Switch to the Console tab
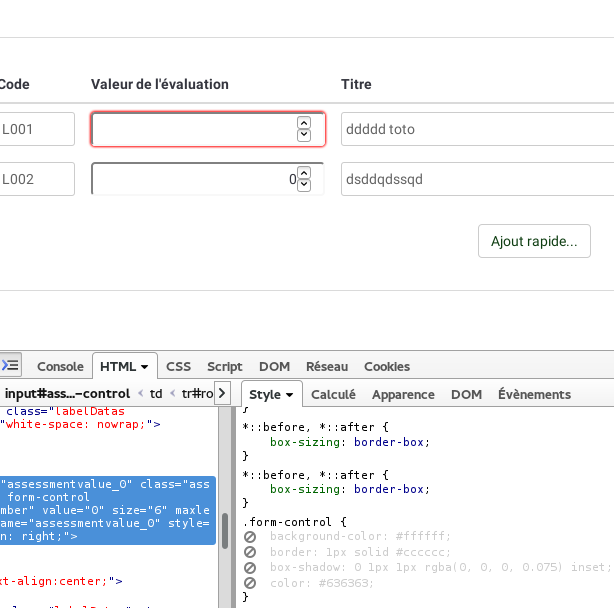This screenshot has width=614, height=608. [60, 367]
